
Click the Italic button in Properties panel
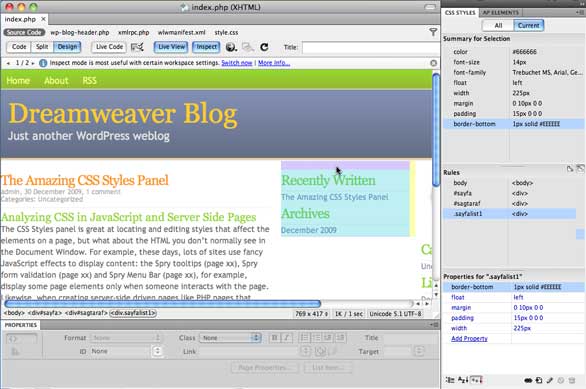(x=287, y=338)
